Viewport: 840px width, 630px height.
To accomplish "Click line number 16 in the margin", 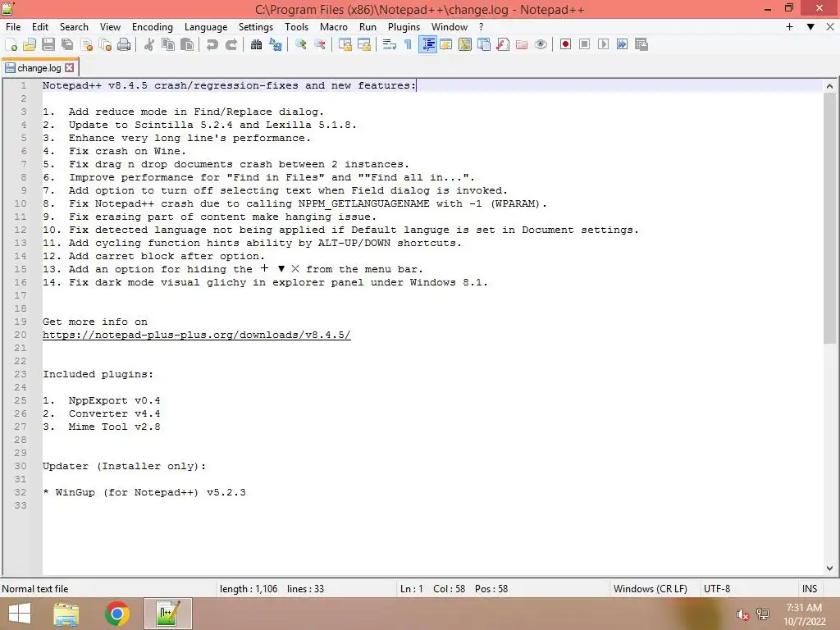I will (x=21, y=282).
